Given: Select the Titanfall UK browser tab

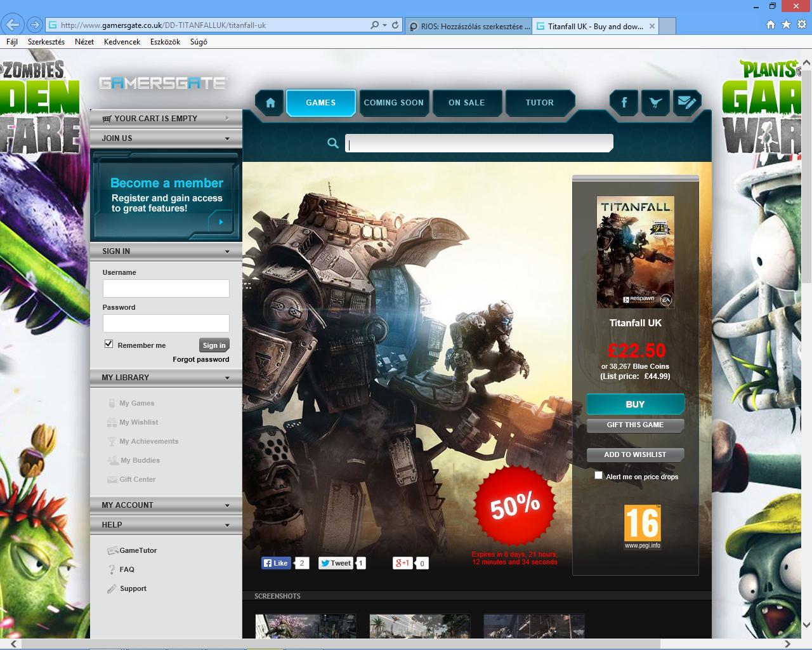Looking at the screenshot, I should 596,26.
